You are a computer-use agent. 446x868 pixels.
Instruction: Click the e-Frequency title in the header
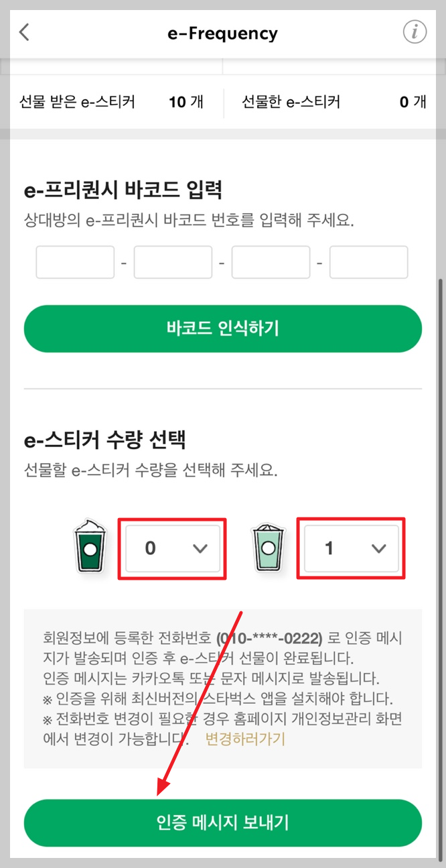click(223, 32)
